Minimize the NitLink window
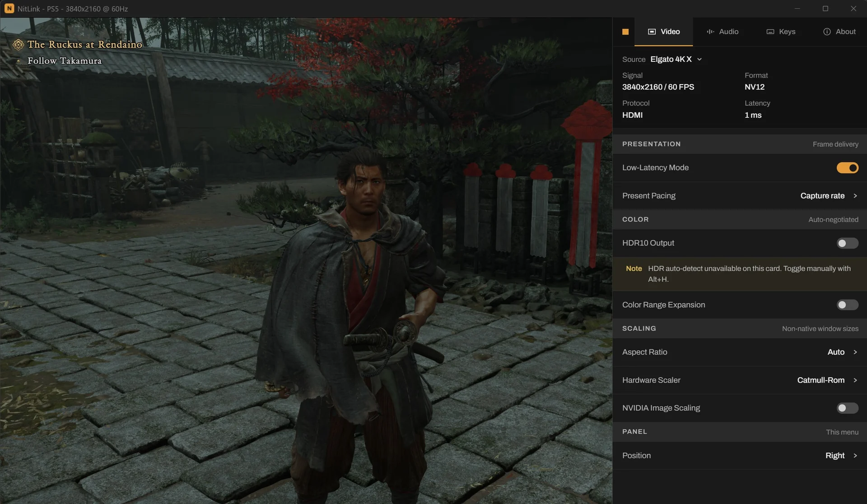 (x=797, y=9)
